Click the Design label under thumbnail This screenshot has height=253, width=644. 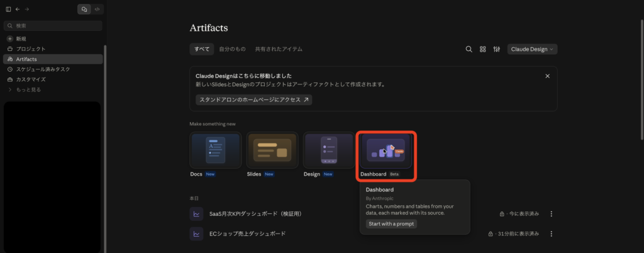[x=312, y=174]
